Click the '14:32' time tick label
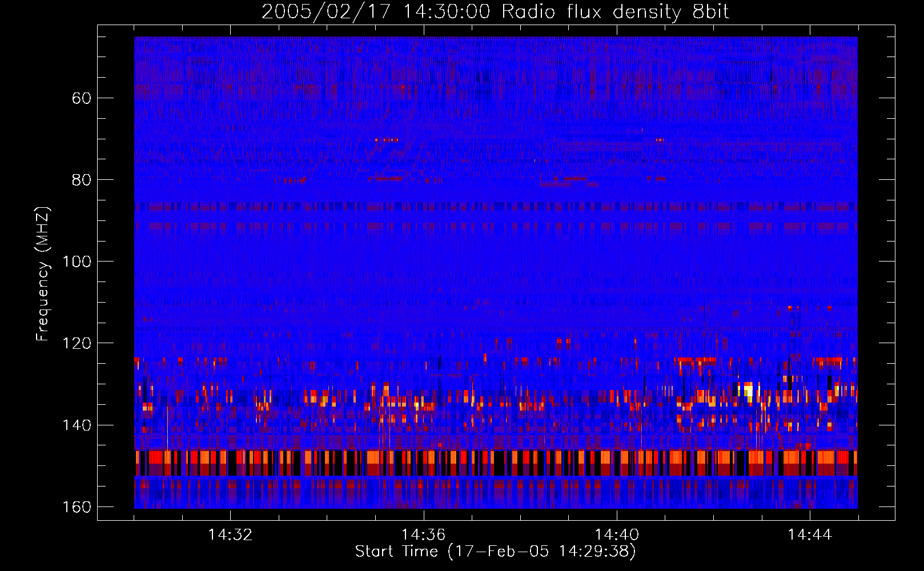The image size is (924, 571). pyautogui.click(x=230, y=534)
